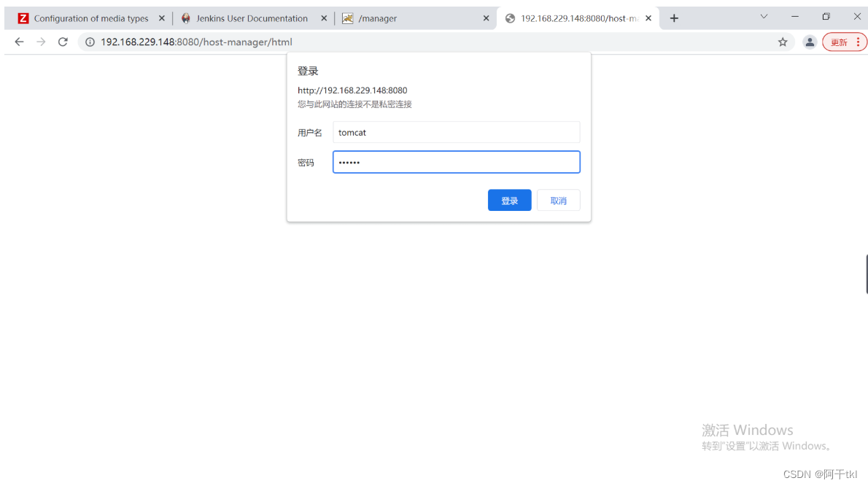
Task: Expand the tab search chevron
Action: click(764, 17)
